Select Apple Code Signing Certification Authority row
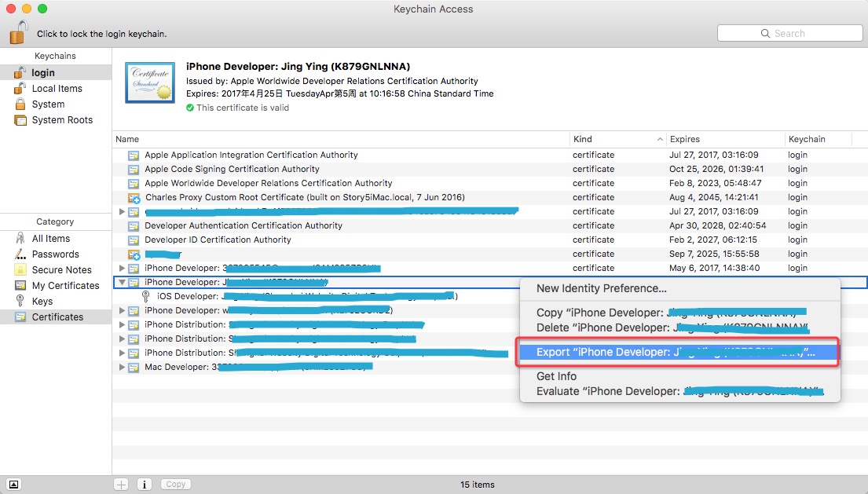The image size is (868, 494). 490,170
